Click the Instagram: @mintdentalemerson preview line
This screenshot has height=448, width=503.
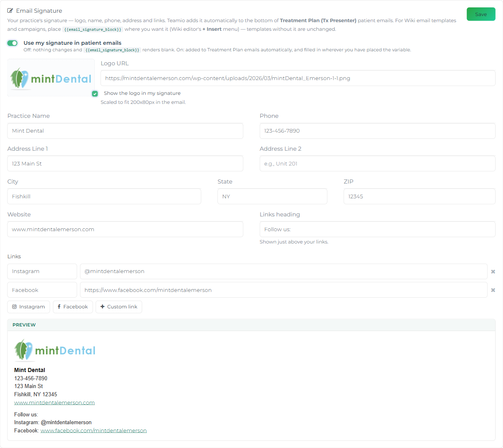53,422
